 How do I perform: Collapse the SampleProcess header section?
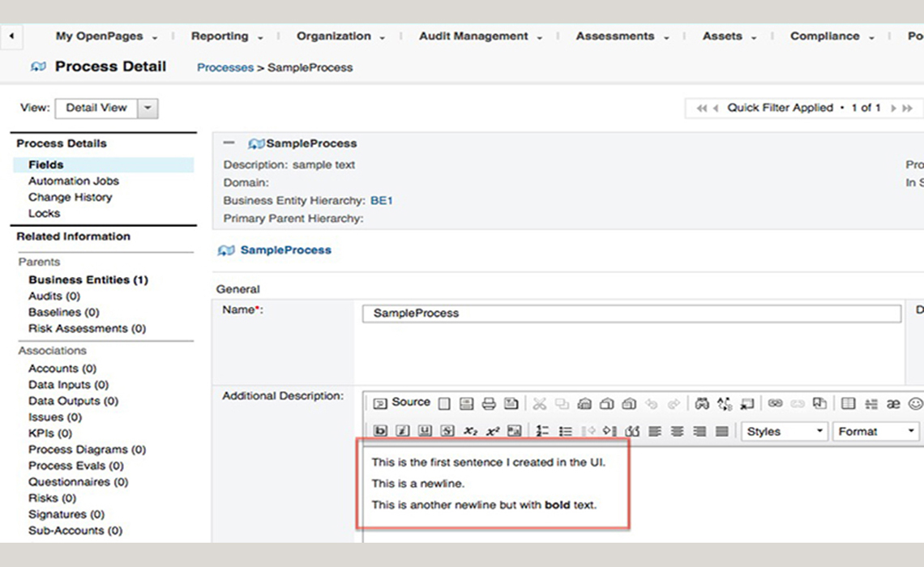[x=229, y=143]
